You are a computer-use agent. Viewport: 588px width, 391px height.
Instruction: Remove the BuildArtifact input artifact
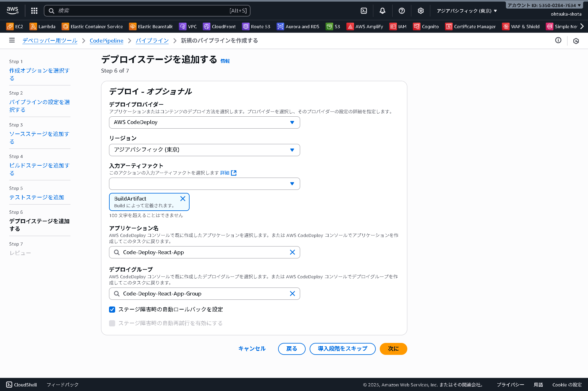pos(183,198)
